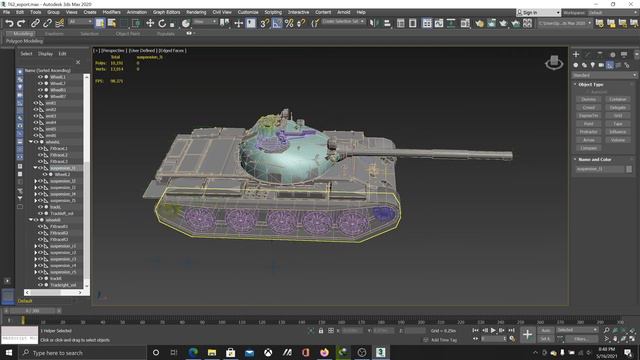This screenshot has height=360, width=640.
Task: Hide the Wheel1 object via eye icon
Action: point(40,77)
